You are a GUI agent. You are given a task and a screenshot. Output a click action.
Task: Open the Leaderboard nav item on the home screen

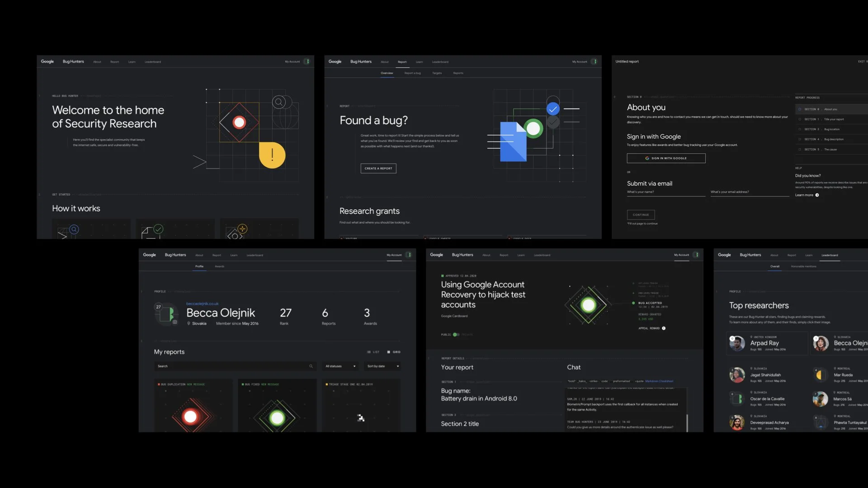153,62
